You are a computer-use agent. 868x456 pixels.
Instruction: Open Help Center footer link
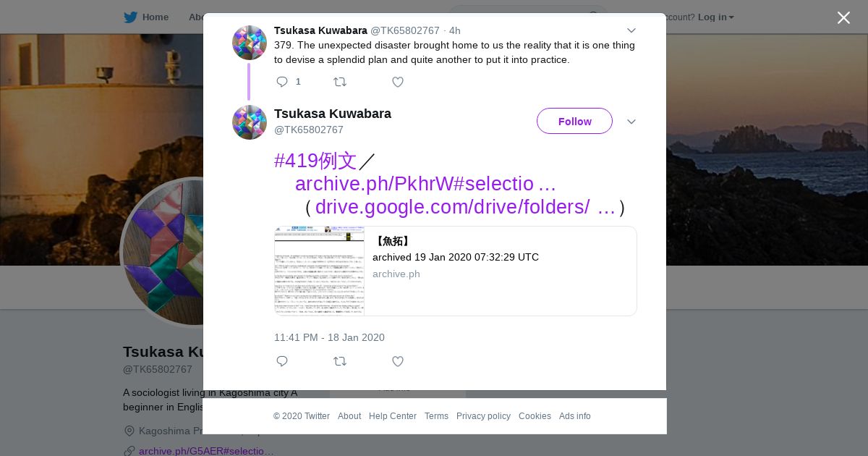tap(393, 416)
